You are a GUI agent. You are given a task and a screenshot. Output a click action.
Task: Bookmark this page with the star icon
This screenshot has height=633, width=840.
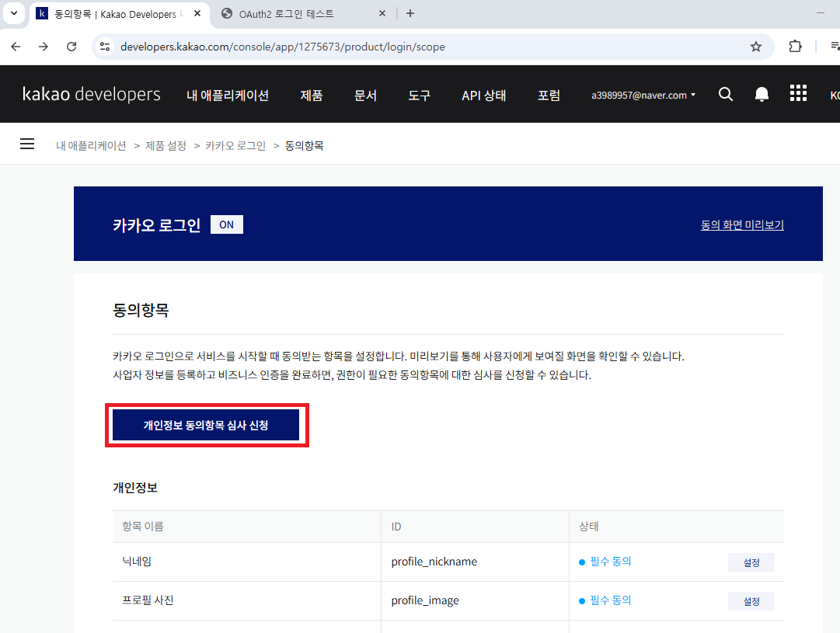756,47
